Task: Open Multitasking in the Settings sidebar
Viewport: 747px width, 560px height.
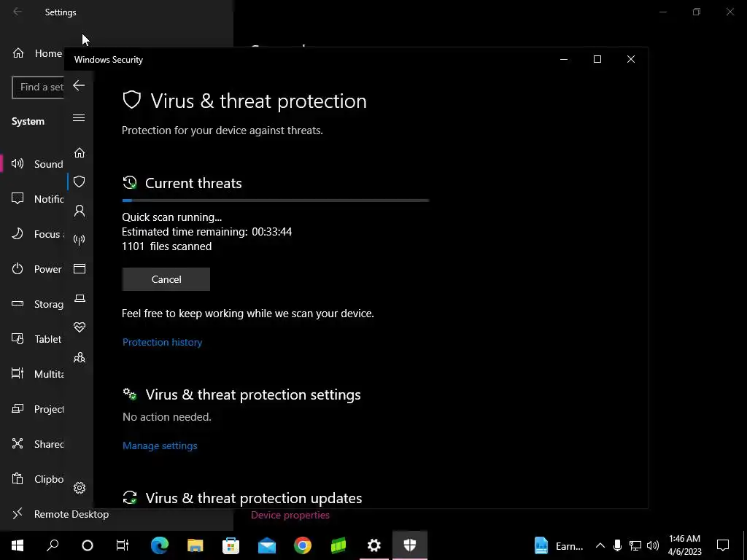Action: point(37,374)
